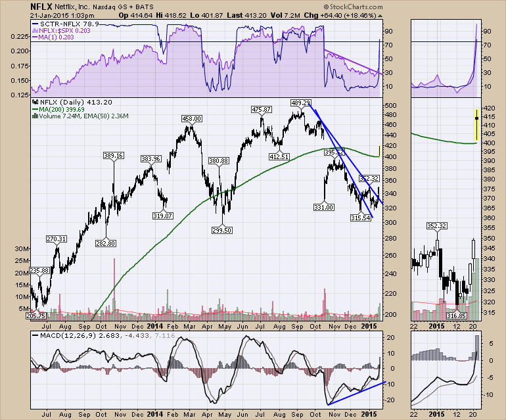Click the Vol 7.2M value in header
The height and width of the screenshot is (420, 506).
285,15
